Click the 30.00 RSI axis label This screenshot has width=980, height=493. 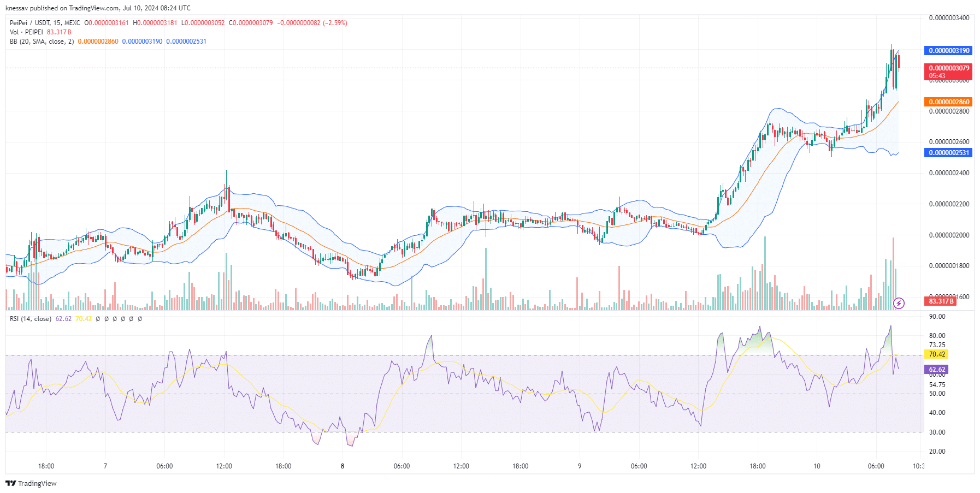pyautogui.click(x=937, y=432)
